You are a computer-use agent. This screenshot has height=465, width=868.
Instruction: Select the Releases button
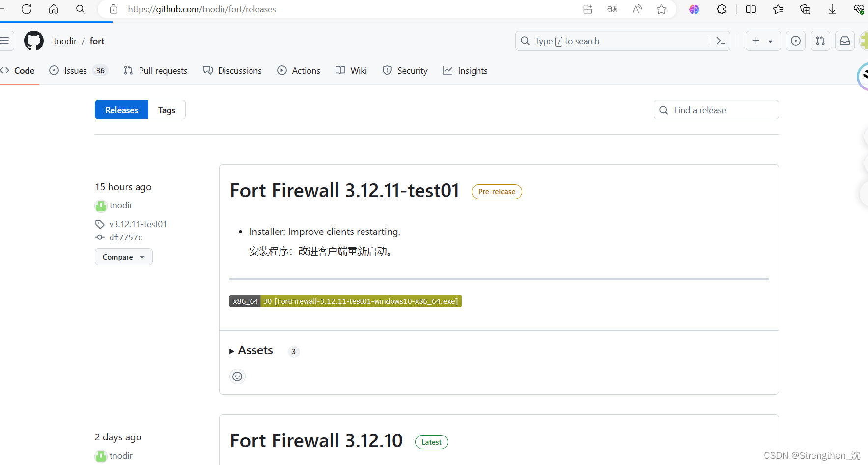click(121, 110)
